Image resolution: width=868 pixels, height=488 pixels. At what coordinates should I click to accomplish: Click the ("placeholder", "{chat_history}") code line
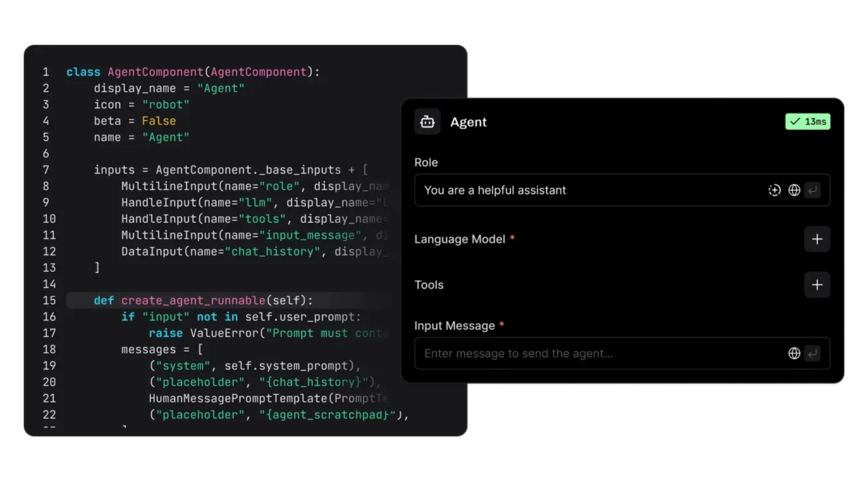coord(266,382)
